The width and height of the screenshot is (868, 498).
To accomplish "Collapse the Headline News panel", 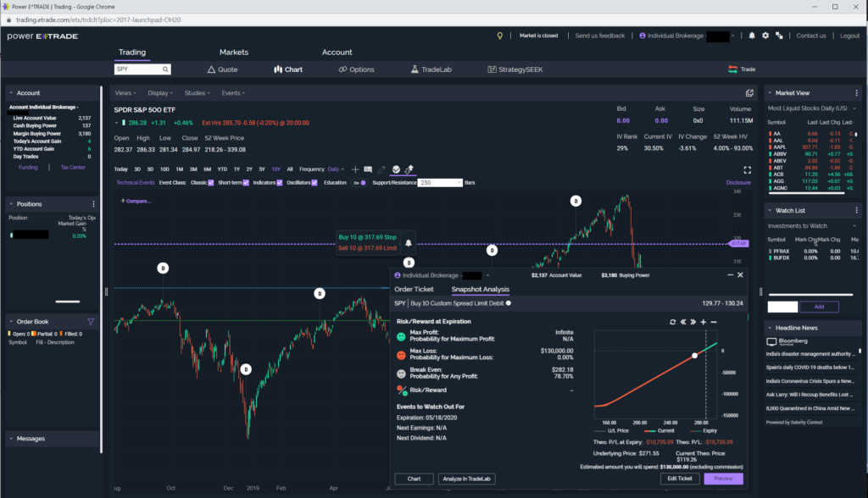I will [x=770, y=328].
